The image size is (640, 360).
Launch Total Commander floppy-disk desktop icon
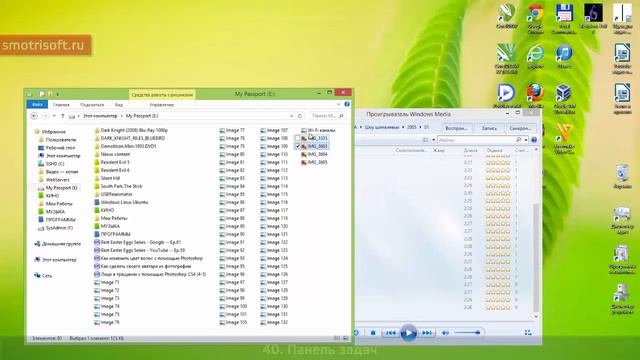564,17
